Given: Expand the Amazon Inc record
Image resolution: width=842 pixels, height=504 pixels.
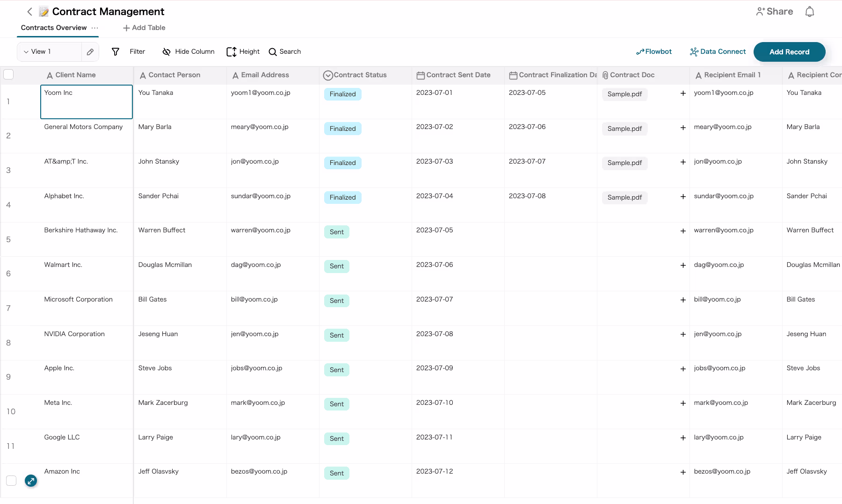Looking at the screenshot, I should [31, 481].
